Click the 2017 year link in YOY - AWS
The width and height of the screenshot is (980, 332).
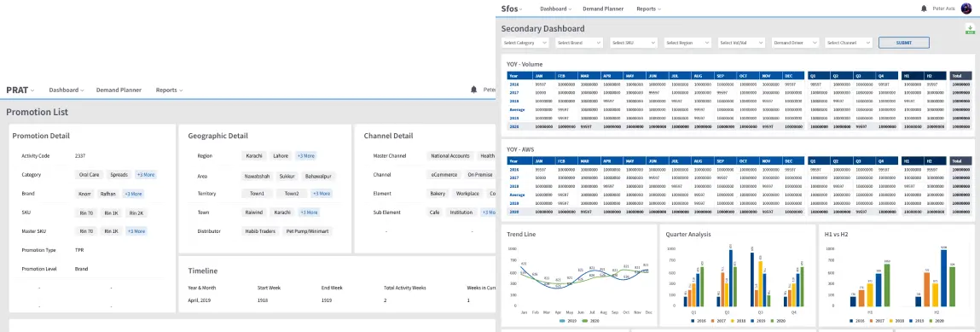513,178
